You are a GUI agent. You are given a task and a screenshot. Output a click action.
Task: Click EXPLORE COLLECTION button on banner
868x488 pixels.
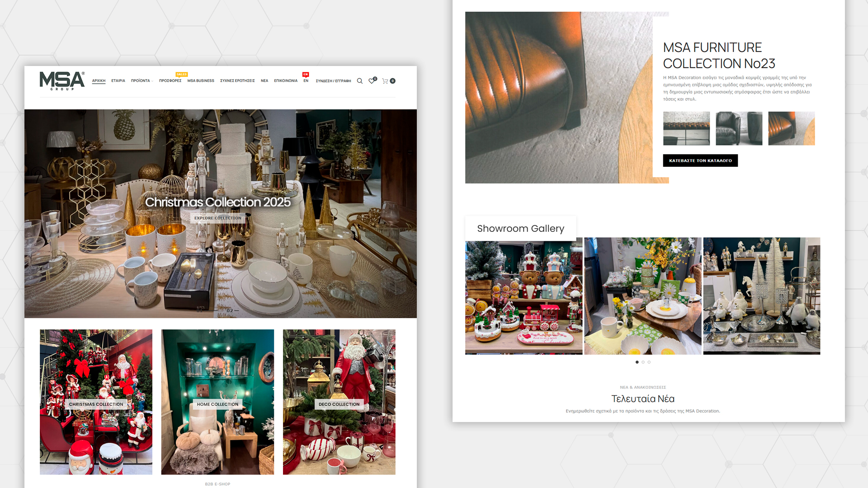(218, 218)
